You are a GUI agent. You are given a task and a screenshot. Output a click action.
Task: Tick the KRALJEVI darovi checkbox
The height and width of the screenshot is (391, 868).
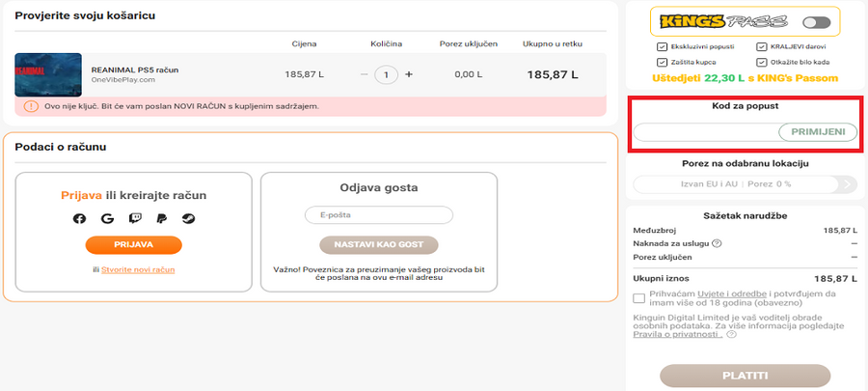click(x=761, y=47)
